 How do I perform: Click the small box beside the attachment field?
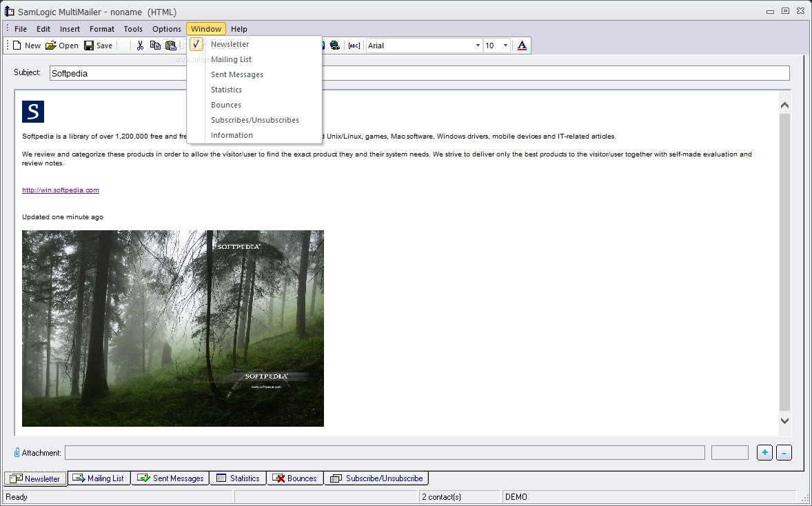pyautogui.click(x=730, y=453)
